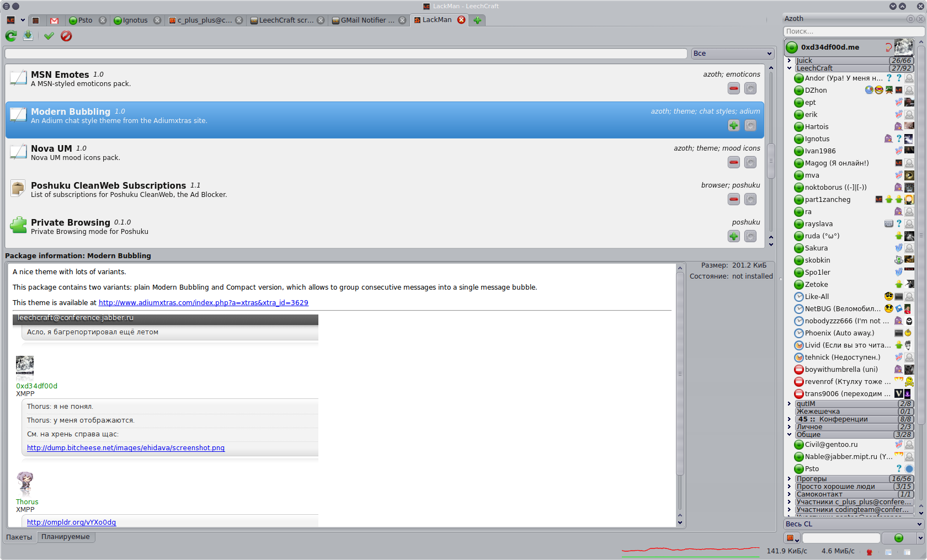This screenshot has width=927, height=560.
Task: Select the Пакеты bottom tab
Action: point(19,537)
